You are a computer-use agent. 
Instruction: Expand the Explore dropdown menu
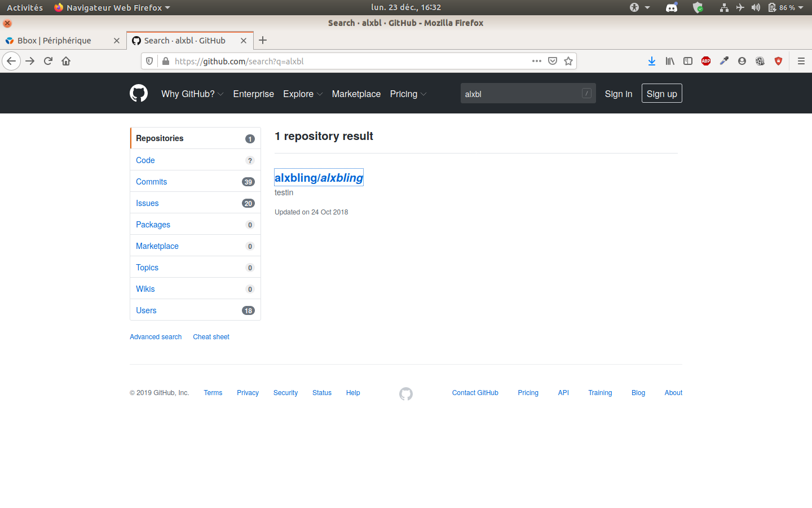[303, 94]
